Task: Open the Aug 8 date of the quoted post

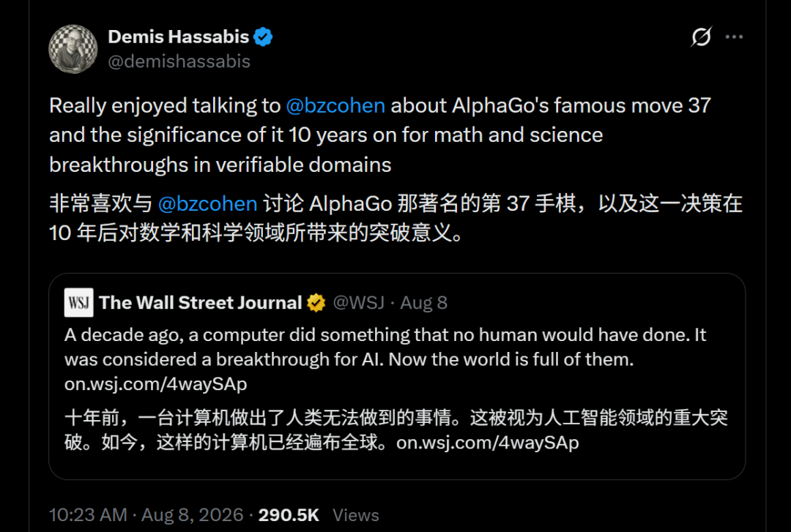Action: [x=424, y=302]
